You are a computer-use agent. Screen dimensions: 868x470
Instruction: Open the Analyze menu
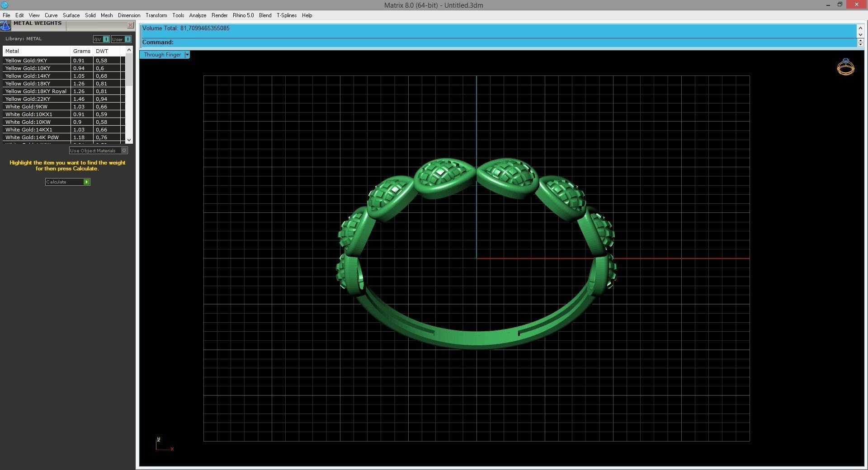198,15
